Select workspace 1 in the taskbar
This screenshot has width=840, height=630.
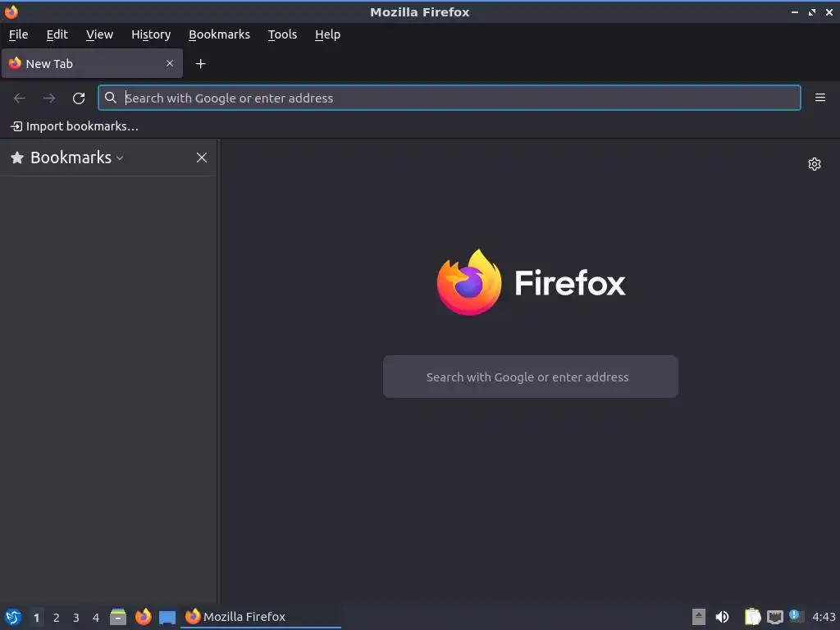[x=36, y=617]
